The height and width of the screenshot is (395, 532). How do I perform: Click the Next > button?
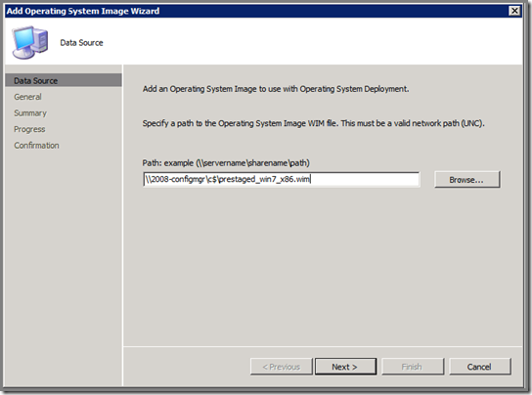tap(345, 367)
